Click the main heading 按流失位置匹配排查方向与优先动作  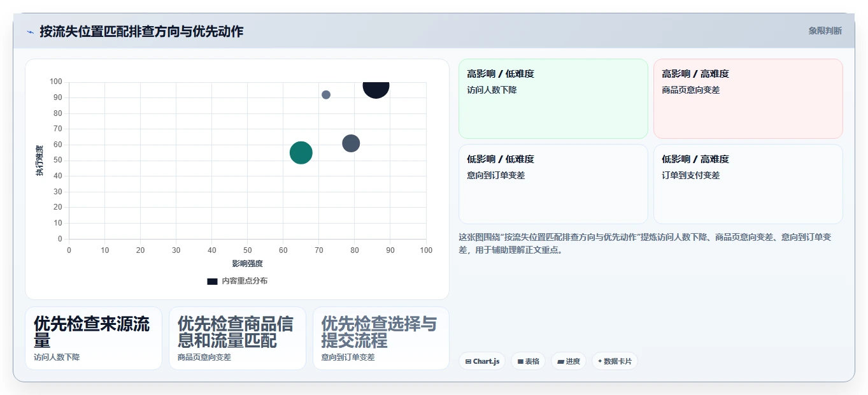(141, 31)
